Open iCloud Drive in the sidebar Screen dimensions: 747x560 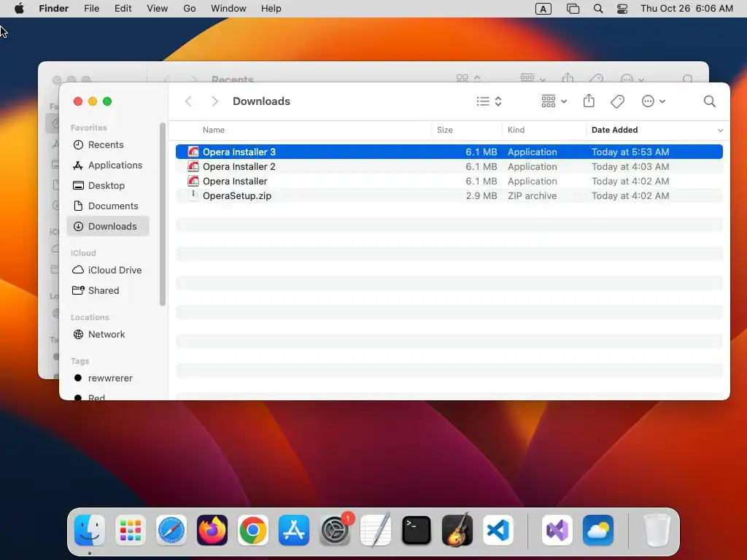click(x=108, y=270)
